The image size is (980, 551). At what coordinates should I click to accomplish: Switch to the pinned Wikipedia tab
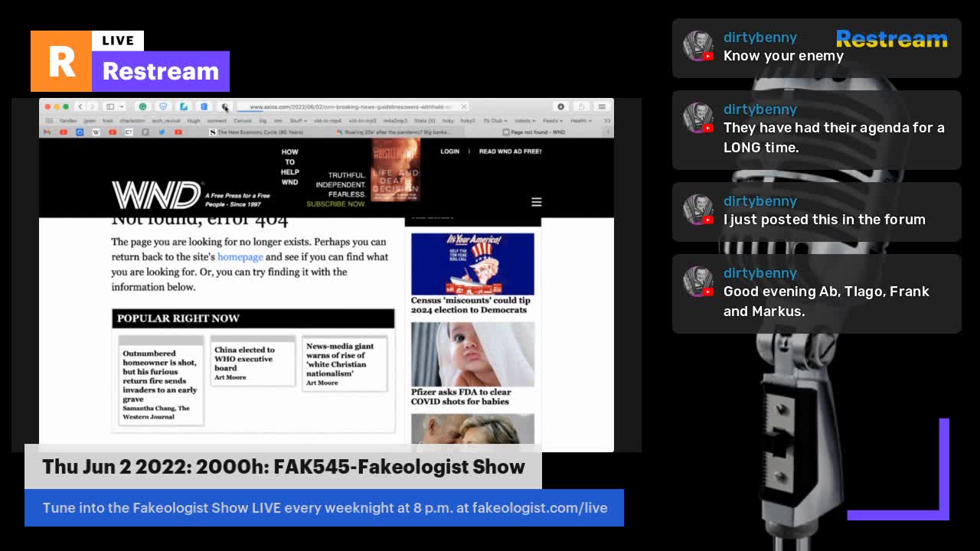click(x=96, y=132)
